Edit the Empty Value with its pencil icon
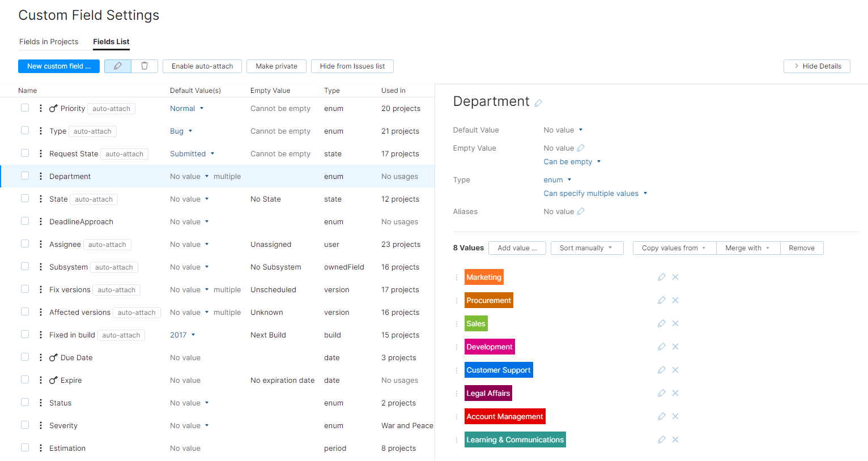The width and height of the screenshot is (868, 461). coord(580,148)
